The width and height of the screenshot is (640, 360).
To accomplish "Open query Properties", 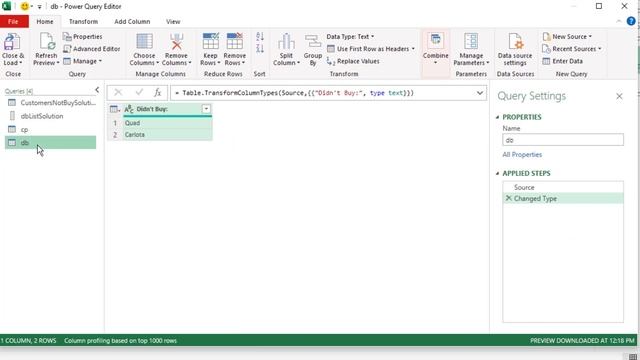I will tap(82, 37).
